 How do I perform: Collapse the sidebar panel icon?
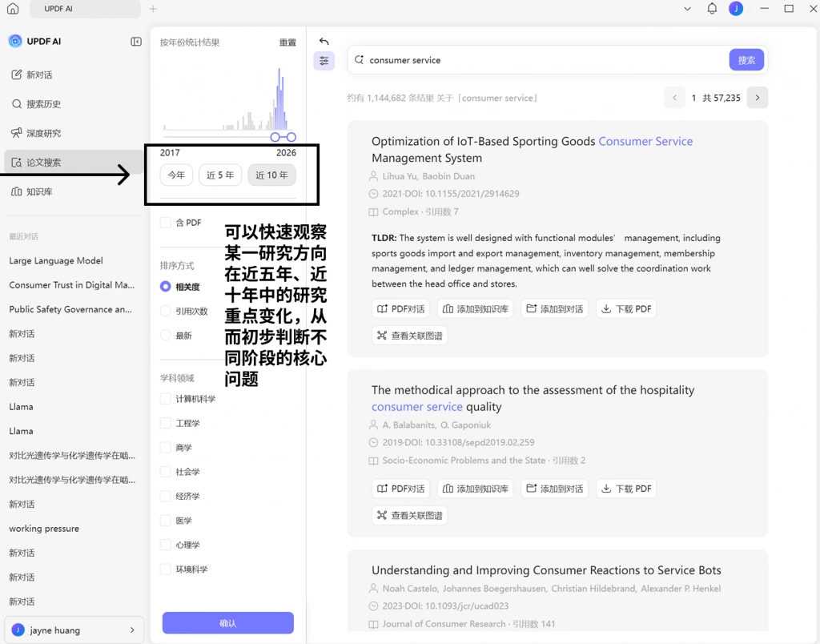(136, 42)
